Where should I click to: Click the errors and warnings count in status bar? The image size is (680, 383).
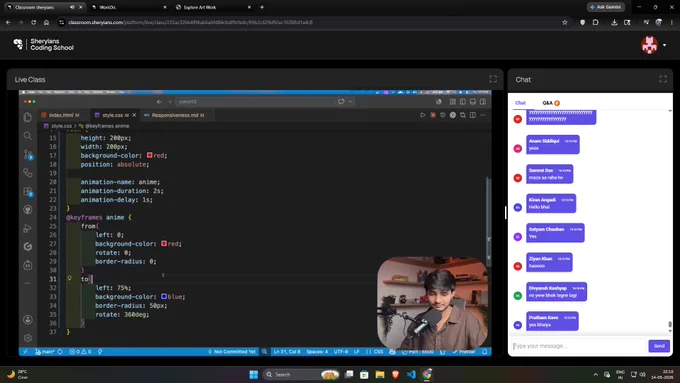point(80,351)
